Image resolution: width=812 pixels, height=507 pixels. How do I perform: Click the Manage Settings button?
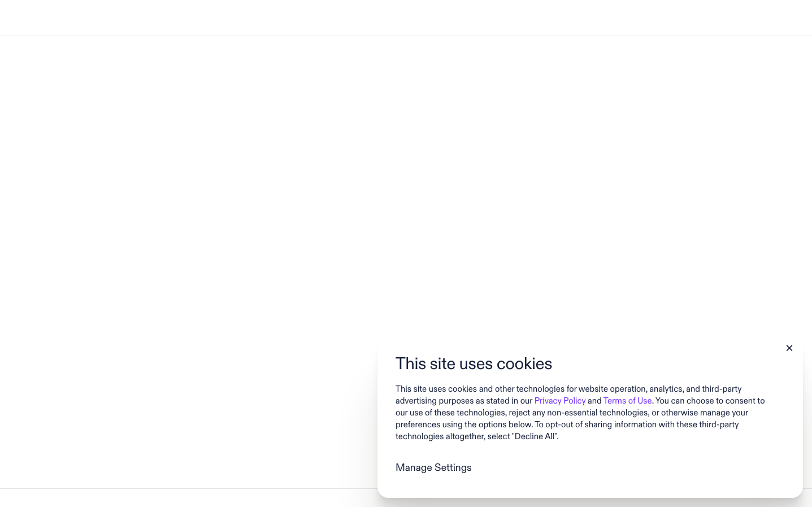tap(433, 467)
